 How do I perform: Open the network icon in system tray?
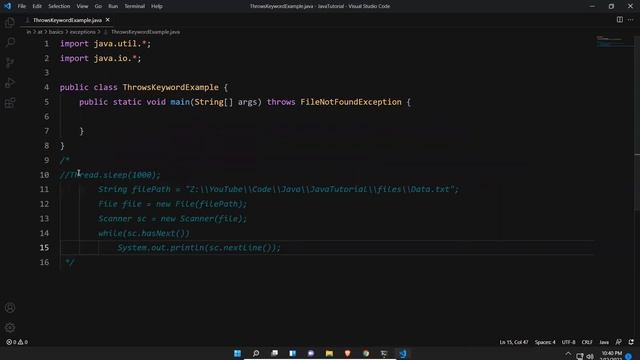pyautogui.click(x=580, y=356)
